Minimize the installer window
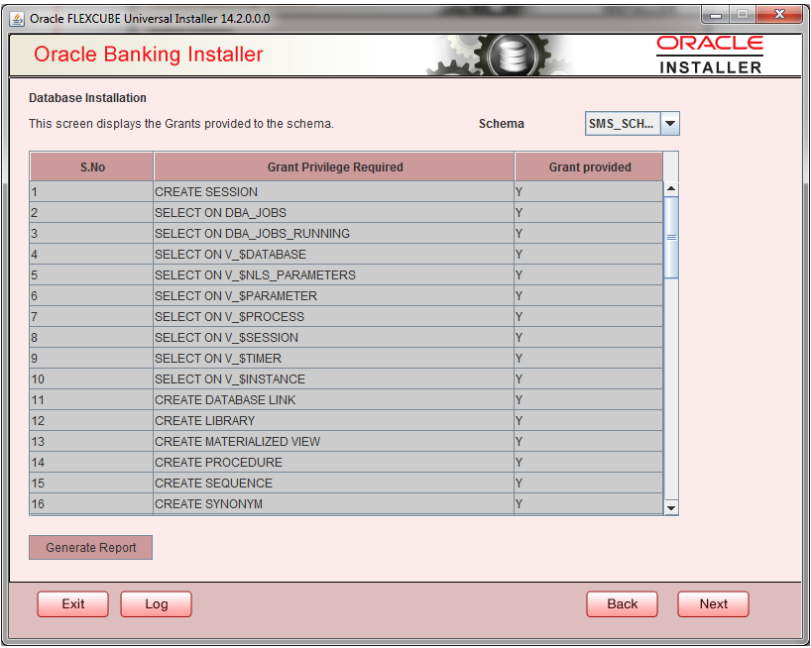The height and width of the screenshot is (648, 811). tap(716, 15)
